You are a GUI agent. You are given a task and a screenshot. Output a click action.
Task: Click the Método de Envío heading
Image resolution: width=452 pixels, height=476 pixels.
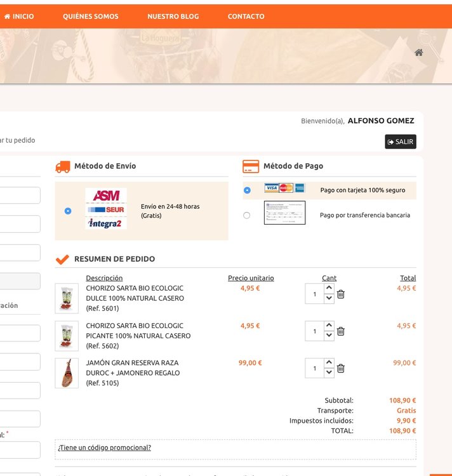pos(105,166)
